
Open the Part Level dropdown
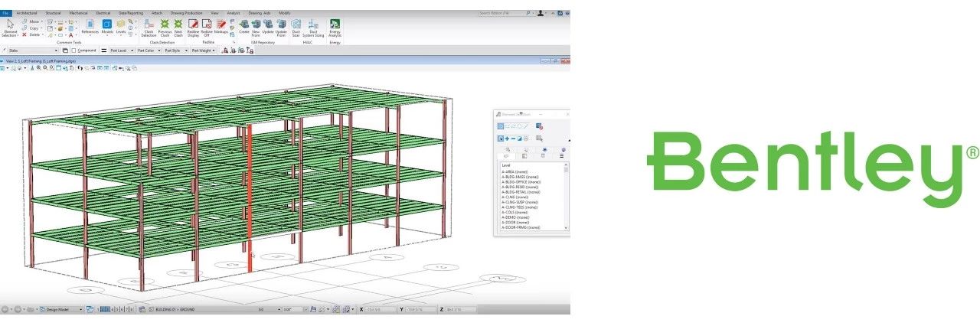pyautogui.click(x=122, y=51)
